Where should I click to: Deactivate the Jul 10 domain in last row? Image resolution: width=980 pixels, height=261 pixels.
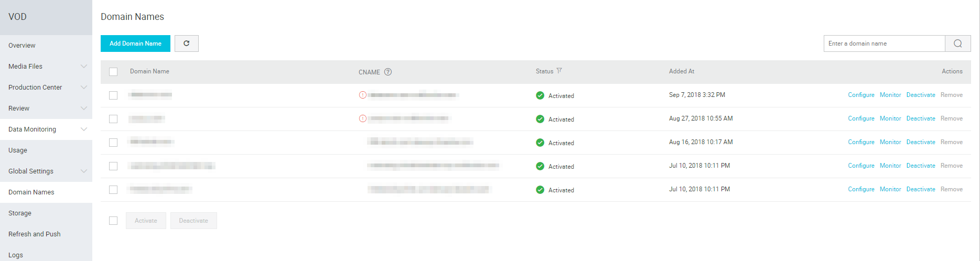[921, 189]
